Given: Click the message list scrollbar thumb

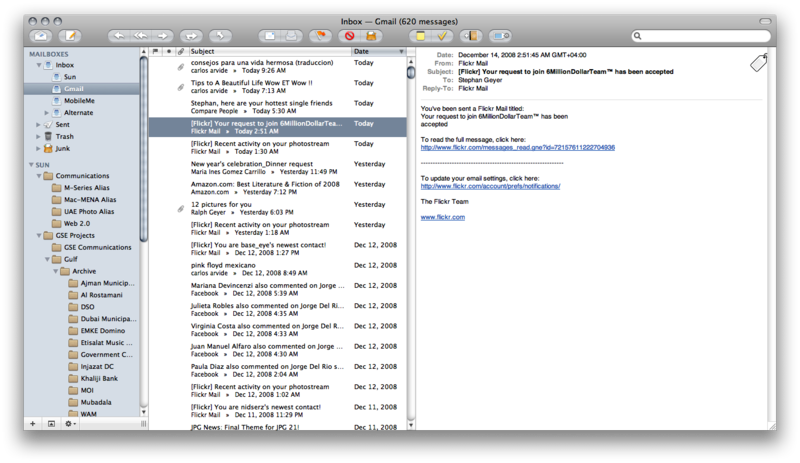Looking at the screenshot, I should tap(411, 72).
